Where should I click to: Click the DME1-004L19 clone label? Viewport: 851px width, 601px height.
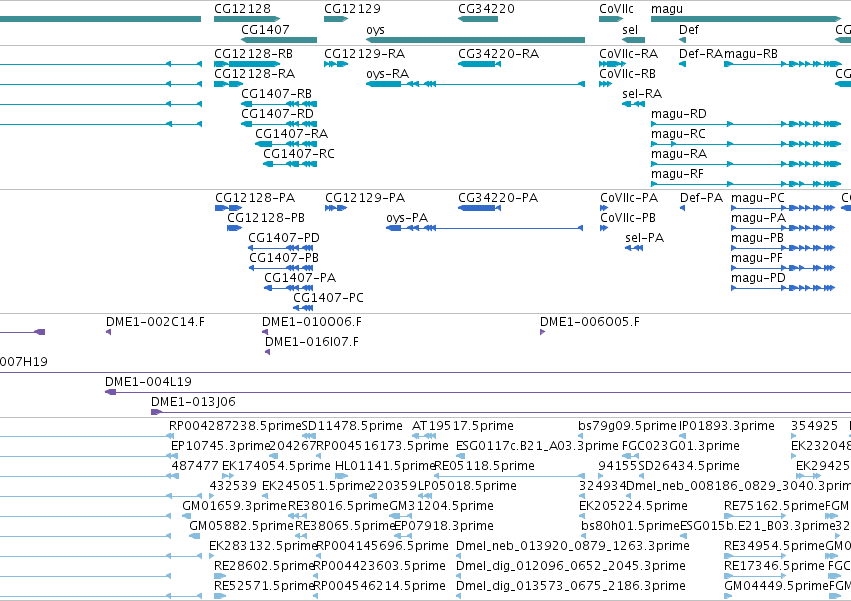[x=148, y=382]
